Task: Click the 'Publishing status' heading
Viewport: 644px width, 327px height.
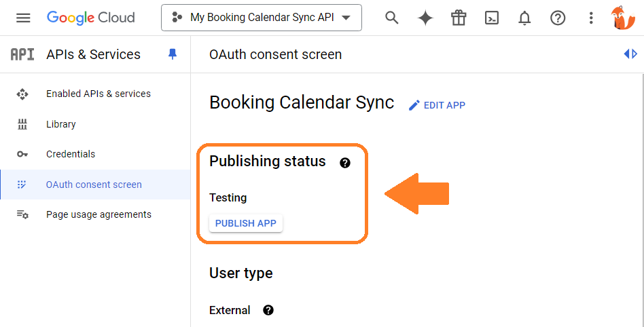Action: [x=268, y=161]
